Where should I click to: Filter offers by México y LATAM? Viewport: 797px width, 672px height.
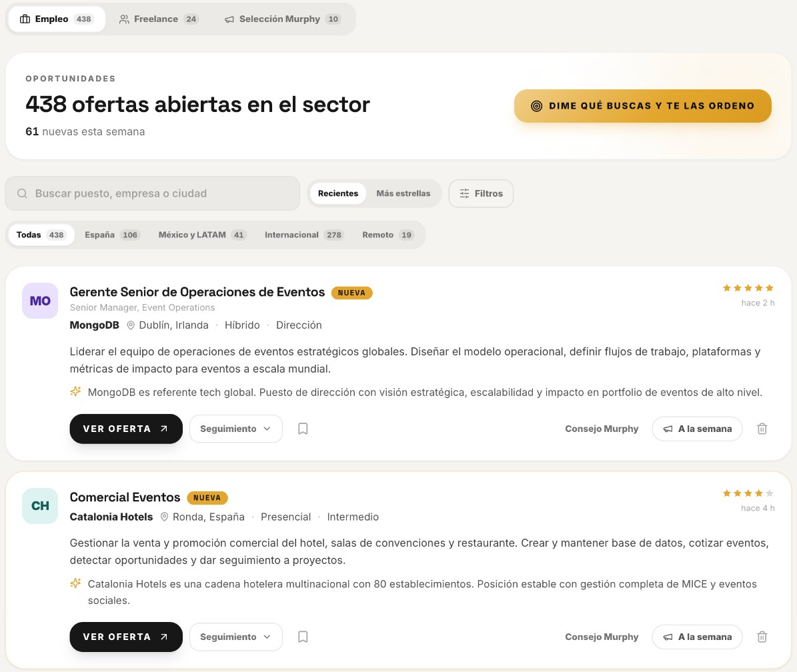202,235
